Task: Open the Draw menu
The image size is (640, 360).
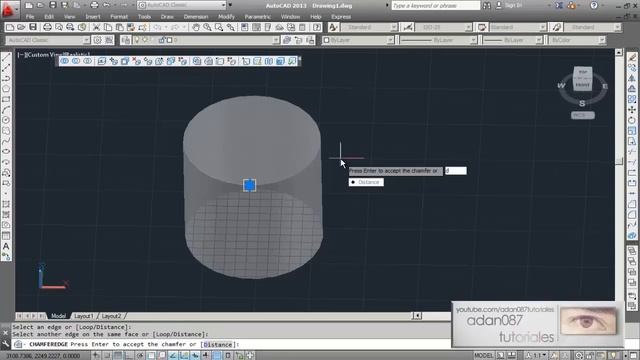Action: 167,17
